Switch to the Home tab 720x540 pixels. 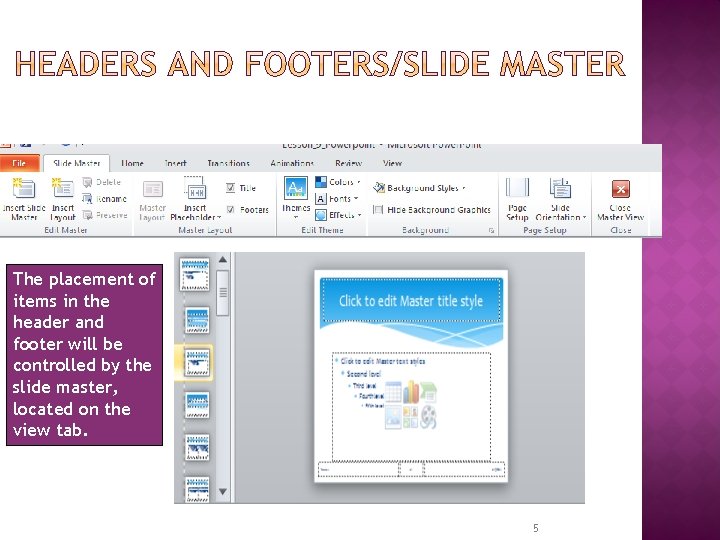tap(132, 163)
